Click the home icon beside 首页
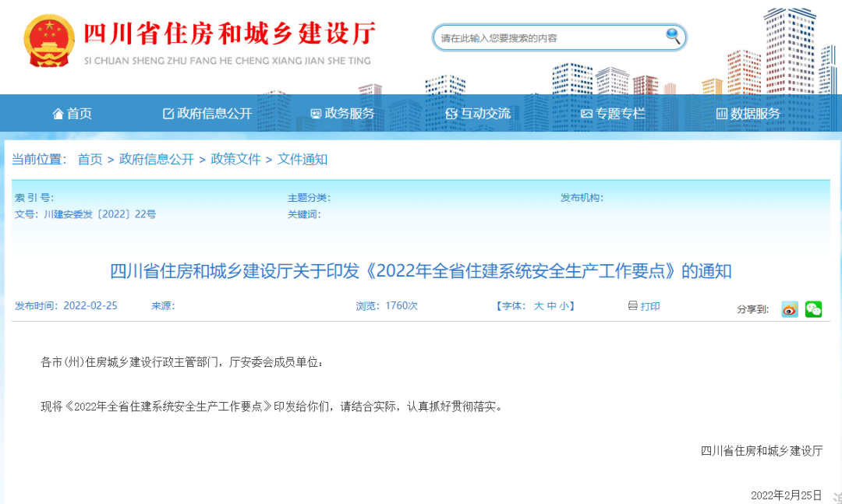 58,113
